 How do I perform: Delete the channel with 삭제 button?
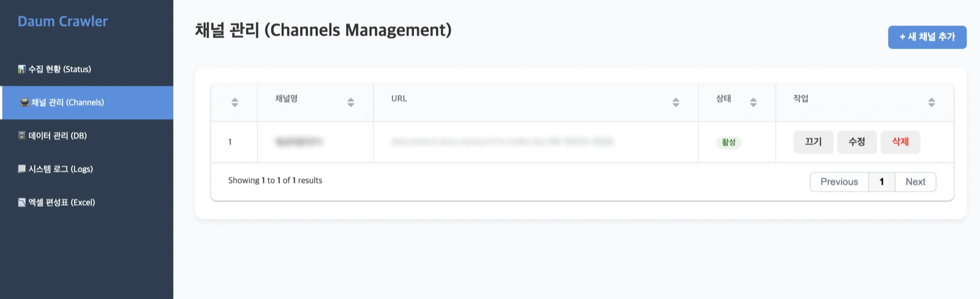pyautogui.click(x=900, y=142)
